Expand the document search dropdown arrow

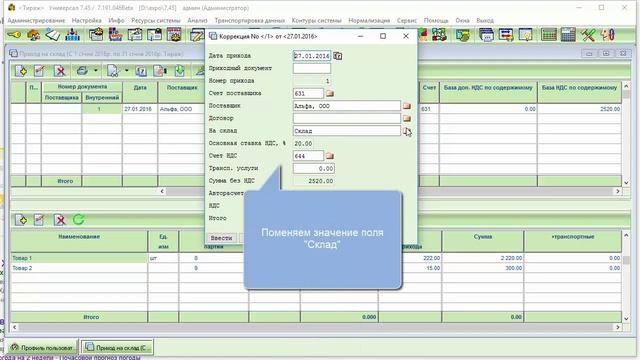[x=126, y=71]
